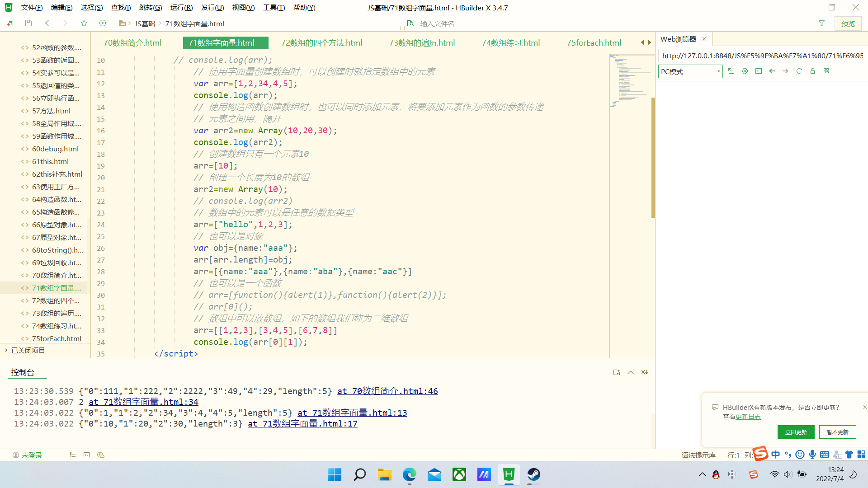Click the Run/Preview play icon in the toolbar
The image size is (868, 488).
click(x=103, y=23)
